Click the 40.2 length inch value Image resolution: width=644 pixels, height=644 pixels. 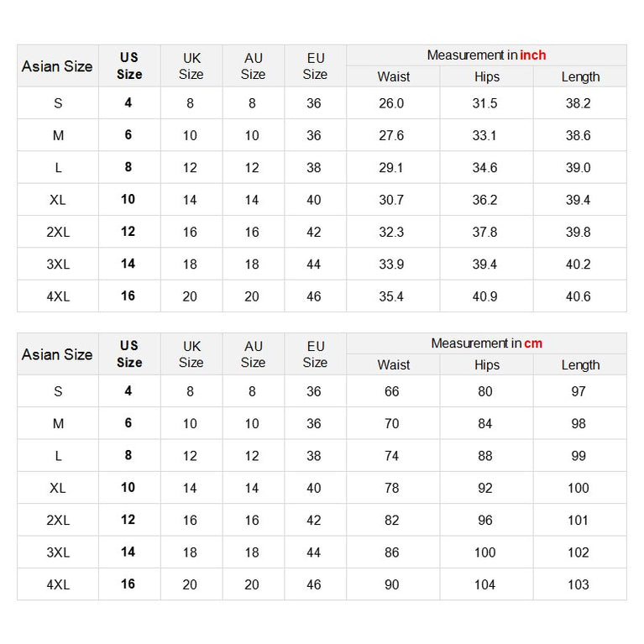pos(578,264)
